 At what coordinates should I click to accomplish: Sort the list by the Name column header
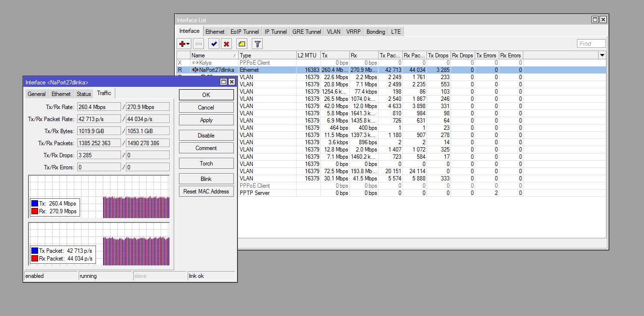(212, 55)
